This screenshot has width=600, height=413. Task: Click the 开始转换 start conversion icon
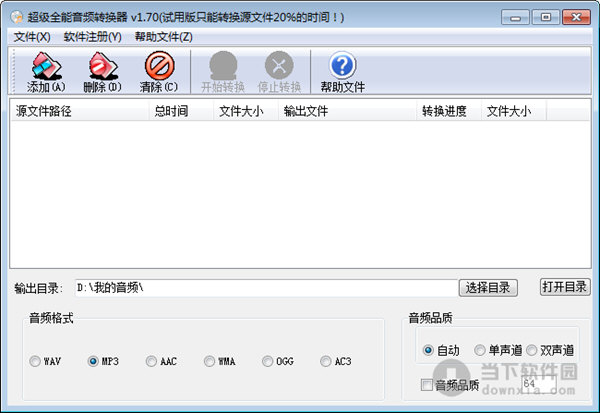click(223, 72)
